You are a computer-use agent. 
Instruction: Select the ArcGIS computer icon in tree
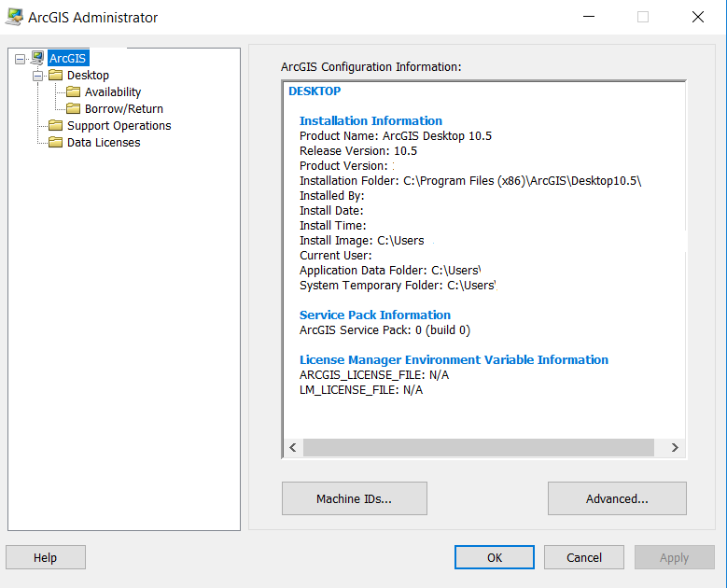37,58
